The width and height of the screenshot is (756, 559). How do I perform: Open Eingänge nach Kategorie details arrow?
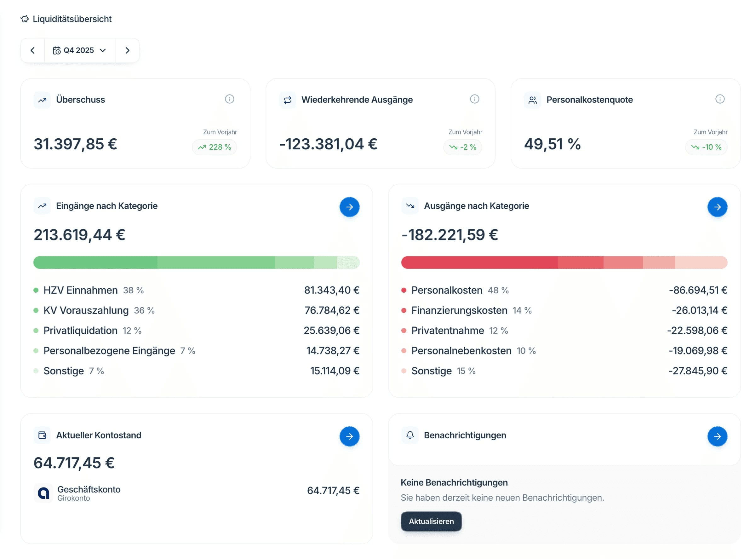coord(349,207)
